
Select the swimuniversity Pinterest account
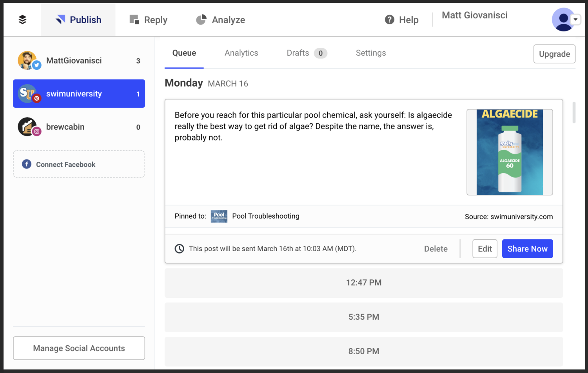pos(79,94)
